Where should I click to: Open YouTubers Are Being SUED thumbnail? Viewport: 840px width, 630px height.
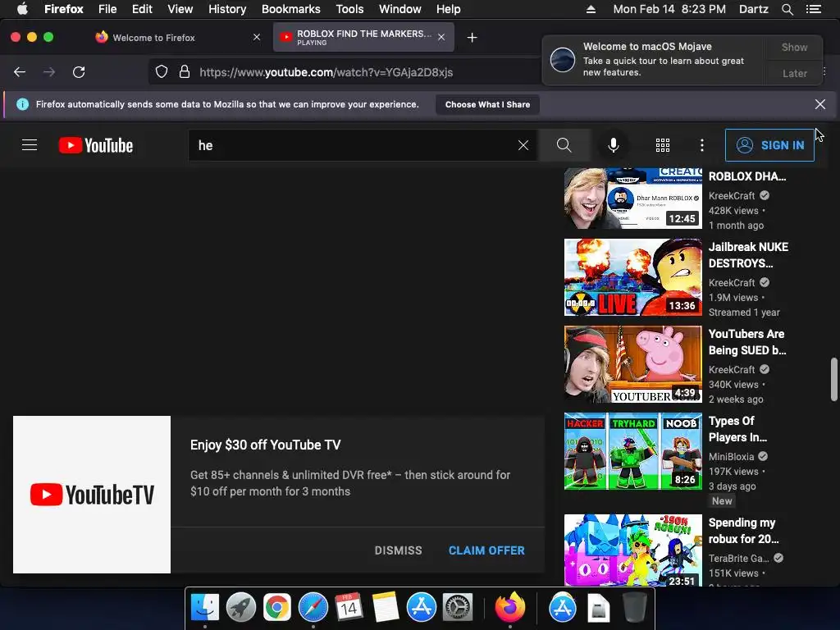633,364
